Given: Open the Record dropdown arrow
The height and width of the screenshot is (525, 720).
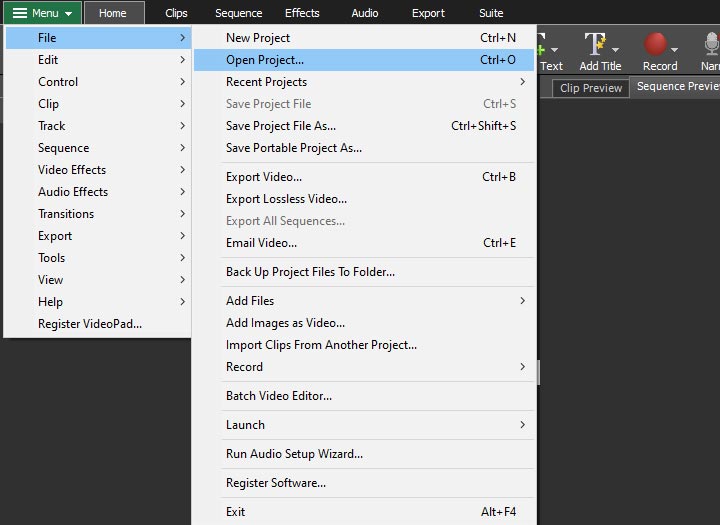Looking at the screenshot, I should coord(674,48).
